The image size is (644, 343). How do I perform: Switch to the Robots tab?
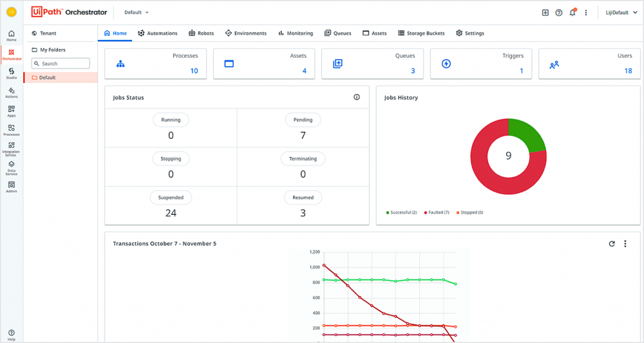(x=201, y=33)
